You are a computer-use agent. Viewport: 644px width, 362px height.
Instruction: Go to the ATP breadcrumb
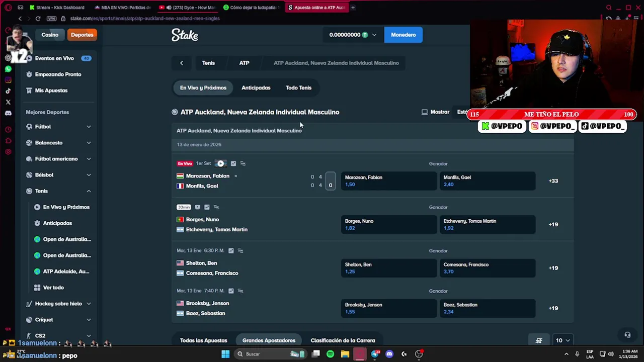tap(244, 63)
